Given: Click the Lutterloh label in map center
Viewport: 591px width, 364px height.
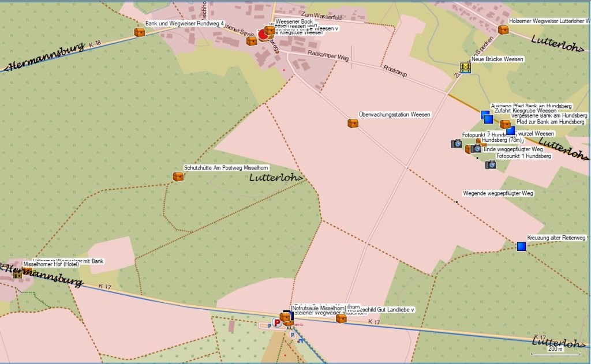Looking at the screenshot, I should pyautogui.click(x=276, y=178).
